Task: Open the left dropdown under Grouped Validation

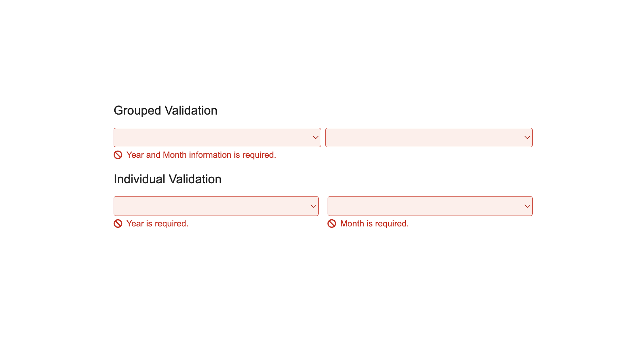Action: (217, 138)
